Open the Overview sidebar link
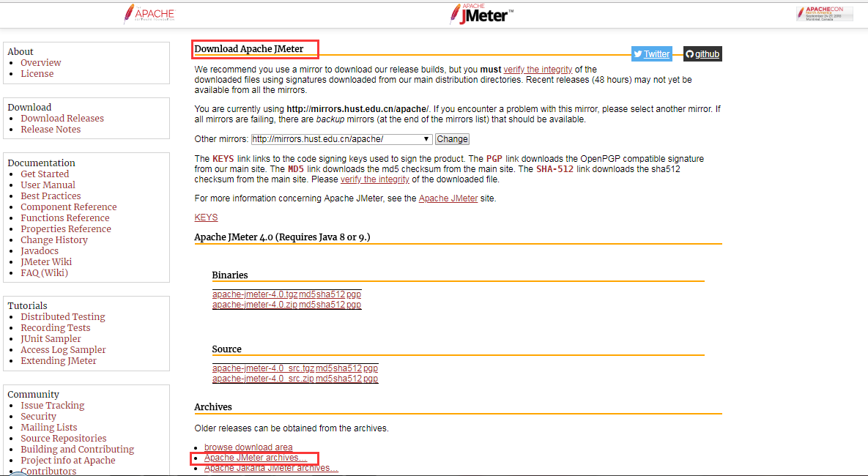 pos(41,62)
